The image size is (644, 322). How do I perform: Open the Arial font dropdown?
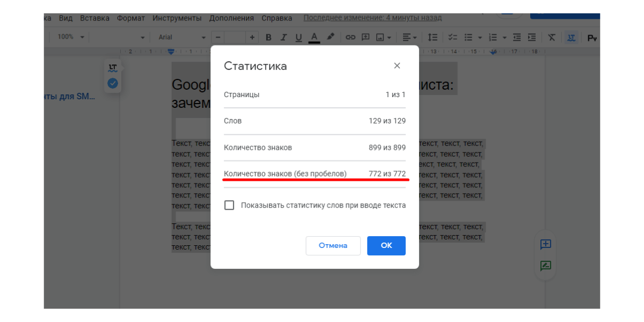point(181,37)
